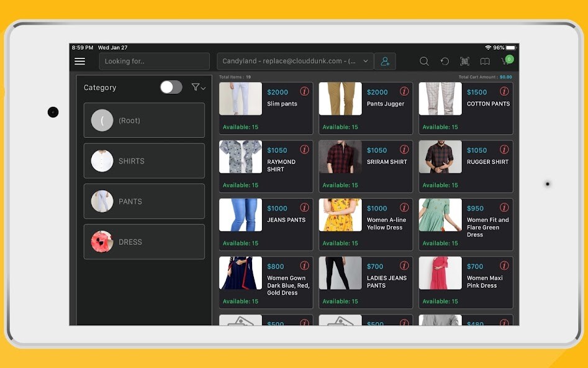Image resolution: width=588 pixels, height=368 pixels.
Task: Click the Slim pants product image
Action: point(240,99)
